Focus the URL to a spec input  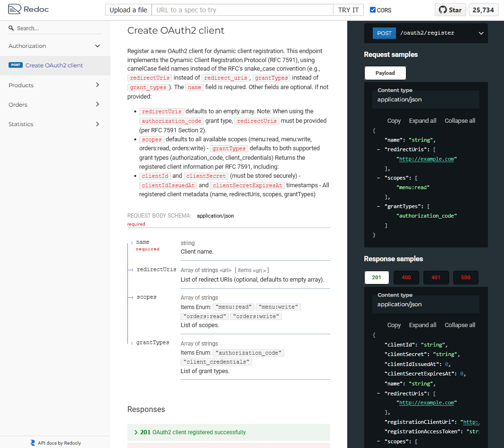pos(243,10)
